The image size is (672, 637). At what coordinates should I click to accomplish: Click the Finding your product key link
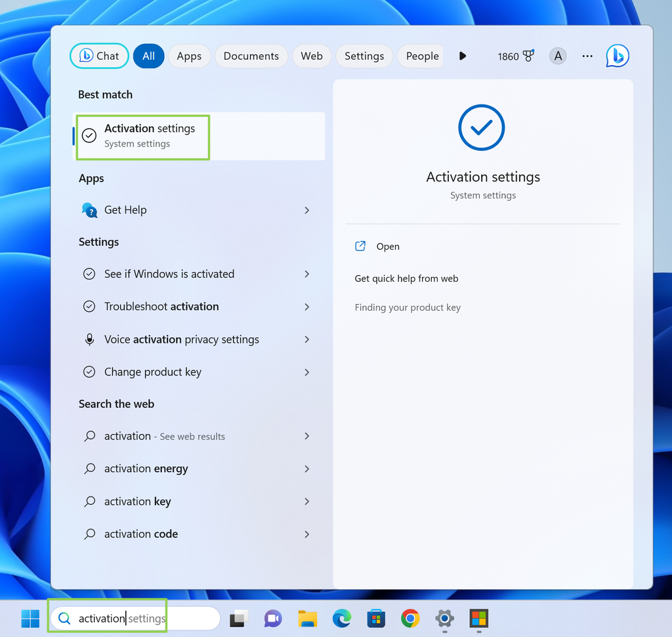pos(408,307)
